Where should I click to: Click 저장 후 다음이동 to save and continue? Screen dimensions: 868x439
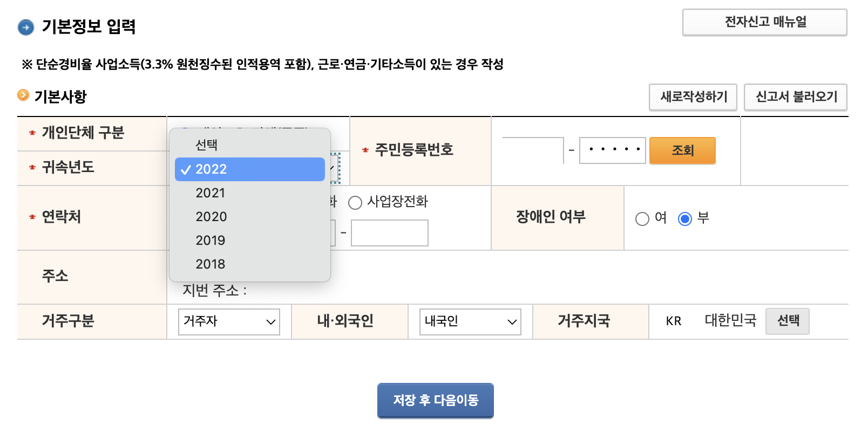[x=435, y=400]
